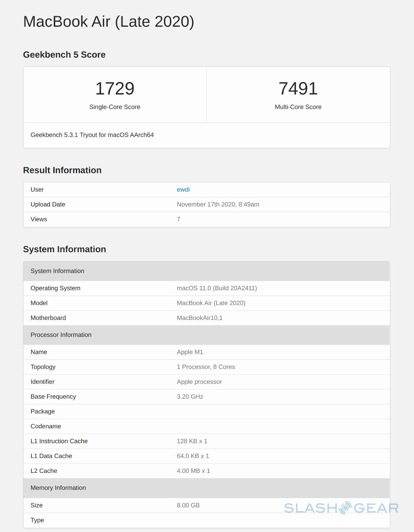The width and height of the screenshot is (414, 532).
Task: Select the "Views" row label
Action: [x=39, y=219]
